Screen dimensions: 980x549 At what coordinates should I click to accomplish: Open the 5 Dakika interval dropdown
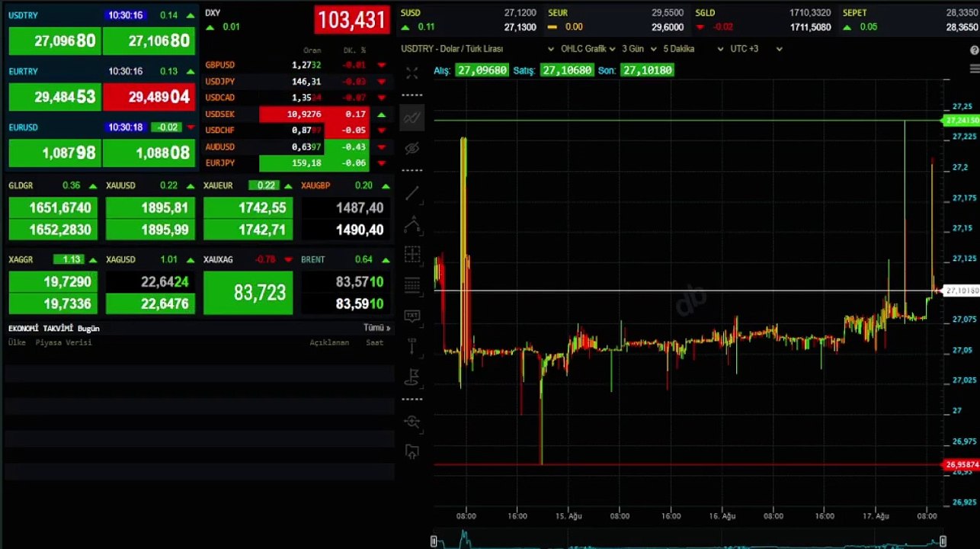pyautogui.click(x=693, y=49)
